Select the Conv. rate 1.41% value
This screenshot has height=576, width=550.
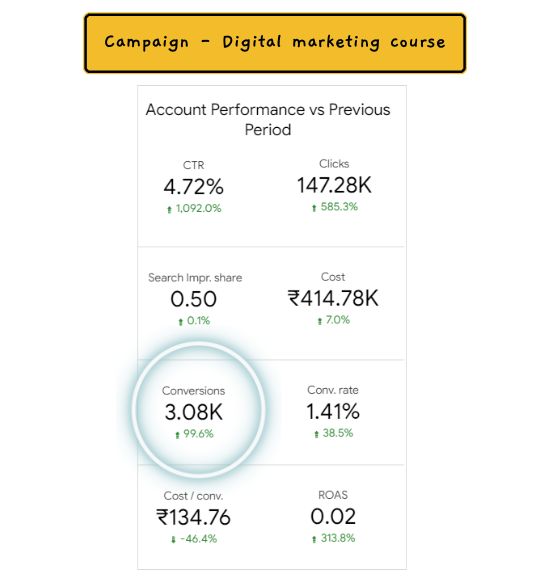(x=333, y=411)
